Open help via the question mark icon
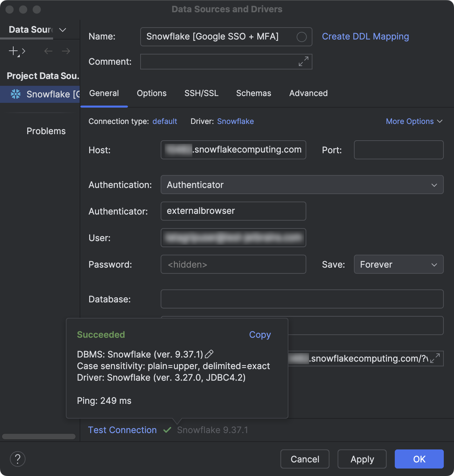Viewport: 454px width, 476px height. pyautogui.click(x=18, y=459)
